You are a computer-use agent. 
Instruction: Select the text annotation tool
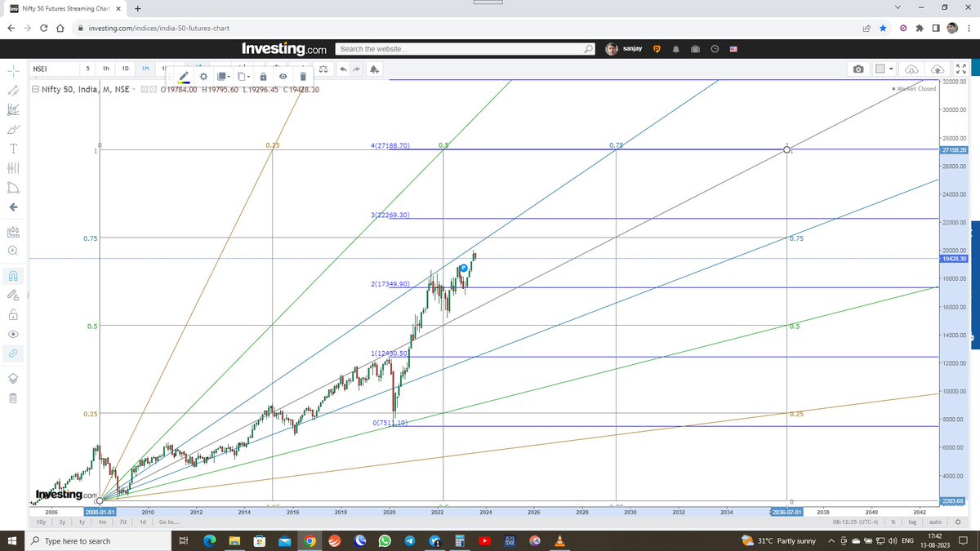pos(12,149)
